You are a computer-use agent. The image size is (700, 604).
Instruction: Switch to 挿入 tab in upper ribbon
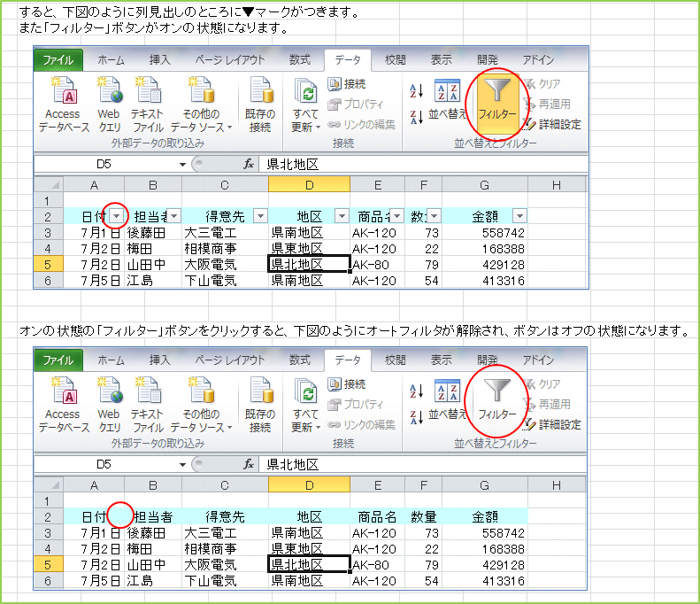(160, 60)
